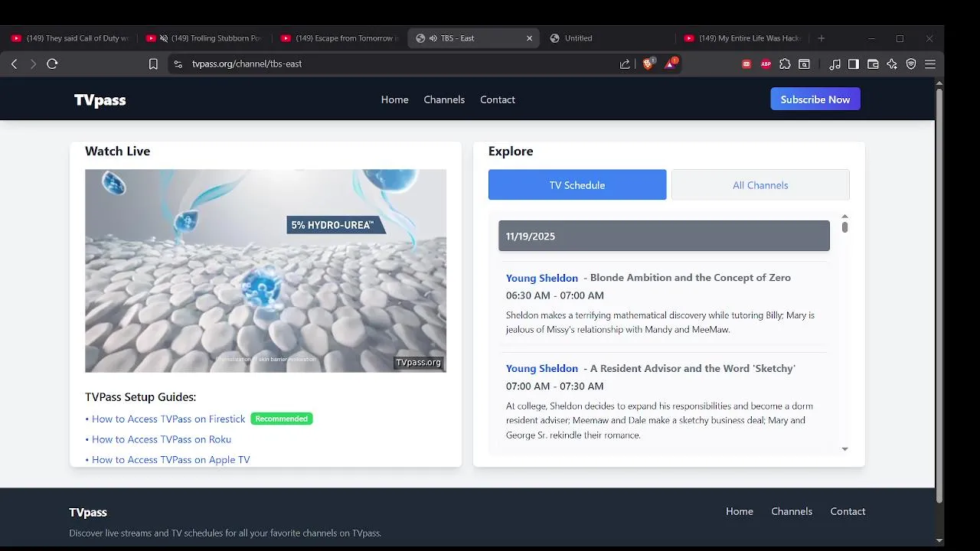Click the page vertical scrollbar thumb

939,295
